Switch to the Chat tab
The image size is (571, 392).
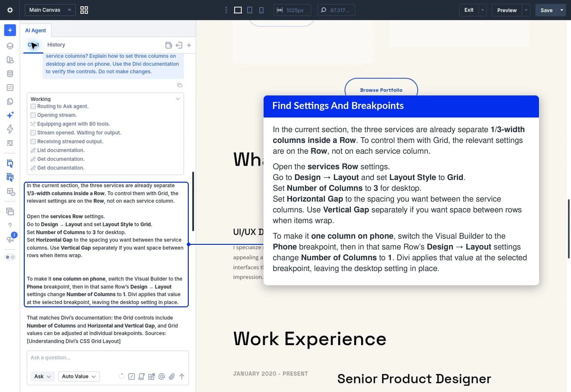(33, 45)
